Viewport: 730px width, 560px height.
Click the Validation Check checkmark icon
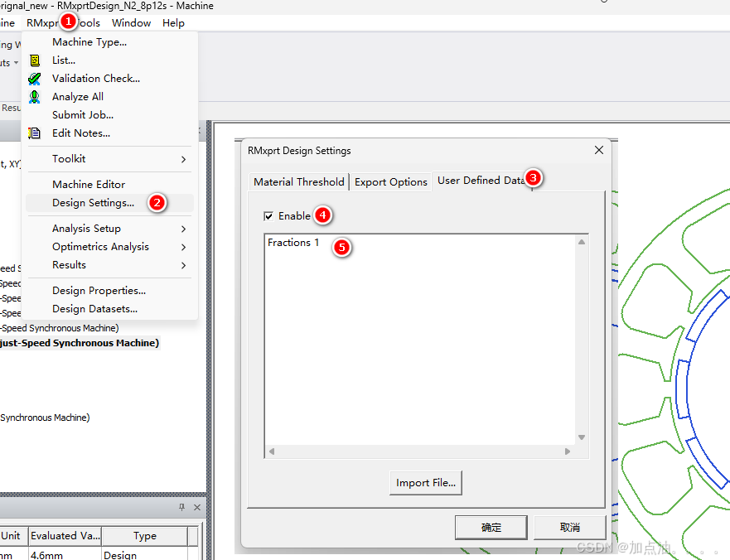(x=35, y=78)
